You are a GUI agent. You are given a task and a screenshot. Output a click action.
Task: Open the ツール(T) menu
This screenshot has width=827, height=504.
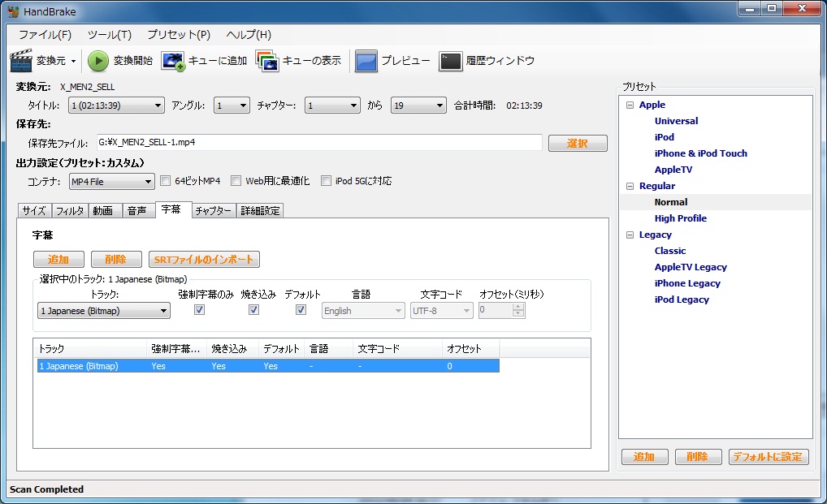click(x=109, y=35)
